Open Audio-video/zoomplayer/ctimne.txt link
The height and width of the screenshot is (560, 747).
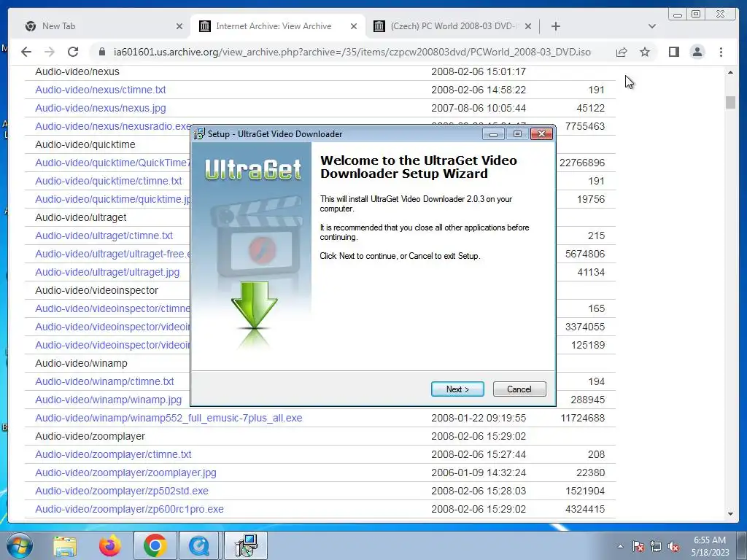[x=113, y=454]
